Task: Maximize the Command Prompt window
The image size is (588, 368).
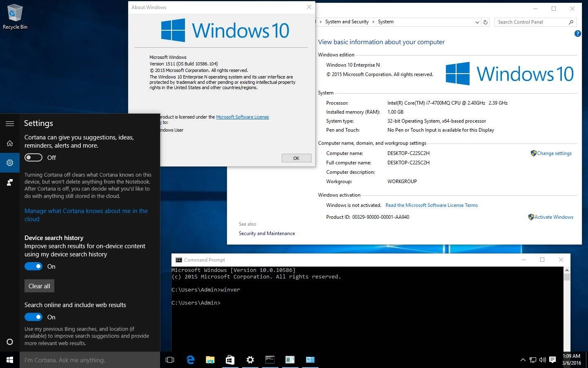Action: pos(542,260)
